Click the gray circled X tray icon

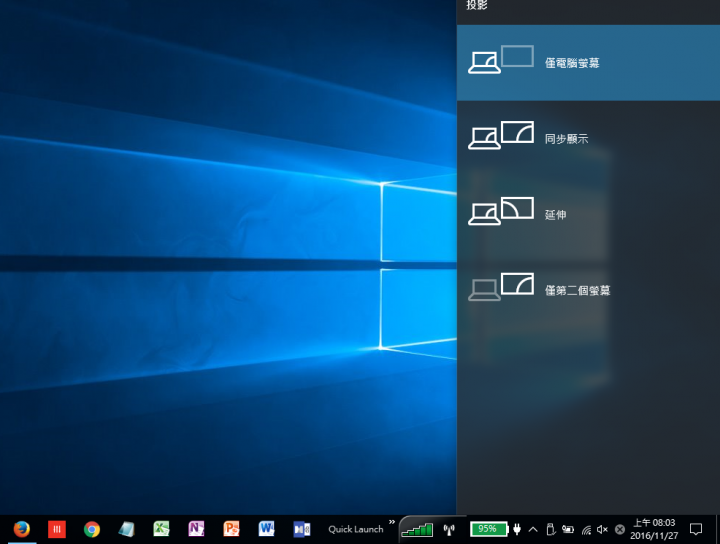(x=619, y=530)
